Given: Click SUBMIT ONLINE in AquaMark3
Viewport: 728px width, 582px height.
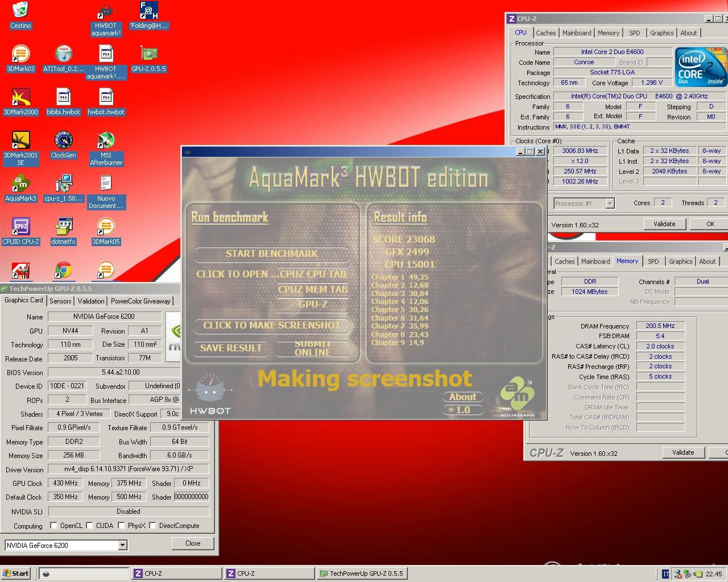Looking at the screenshot, I should 312,348.
